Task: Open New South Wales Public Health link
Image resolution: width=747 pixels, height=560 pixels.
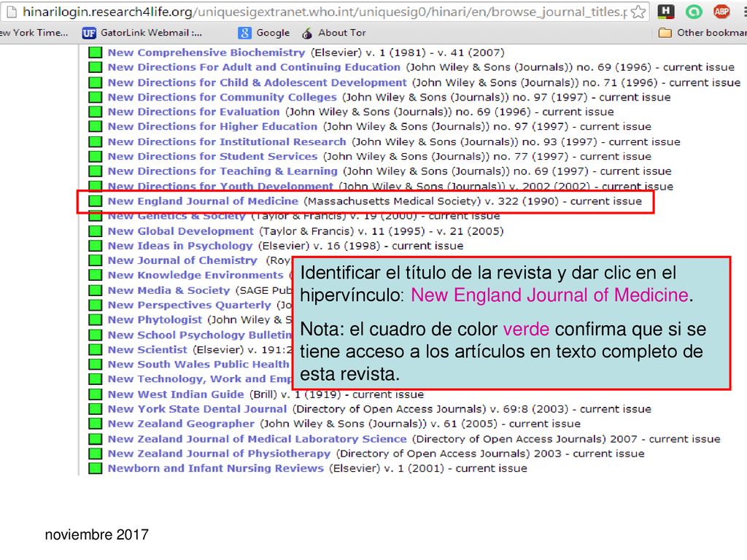Action: [x=198, y=365]
